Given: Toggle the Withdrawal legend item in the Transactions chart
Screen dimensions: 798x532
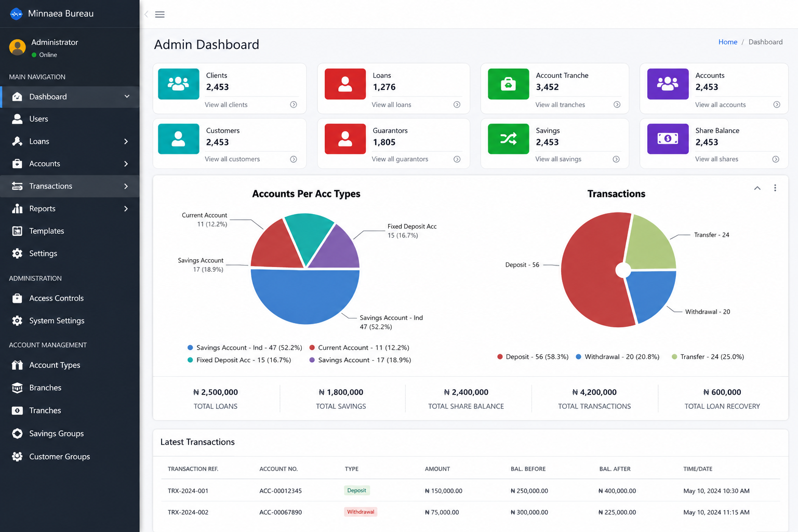Looking at the screenshot, I should tap(617, 357).
